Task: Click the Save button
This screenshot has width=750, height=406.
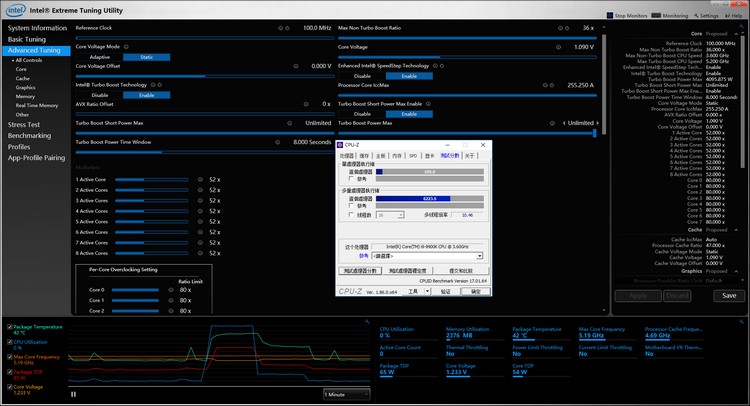Action: 729,296
